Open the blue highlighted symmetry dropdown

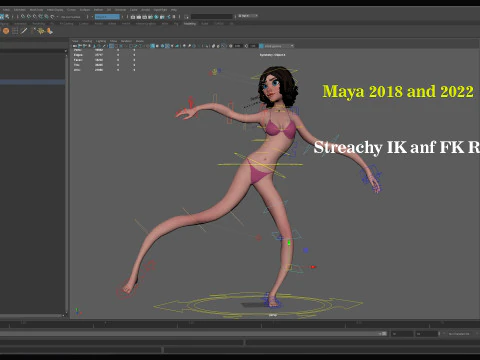point(107,17)
